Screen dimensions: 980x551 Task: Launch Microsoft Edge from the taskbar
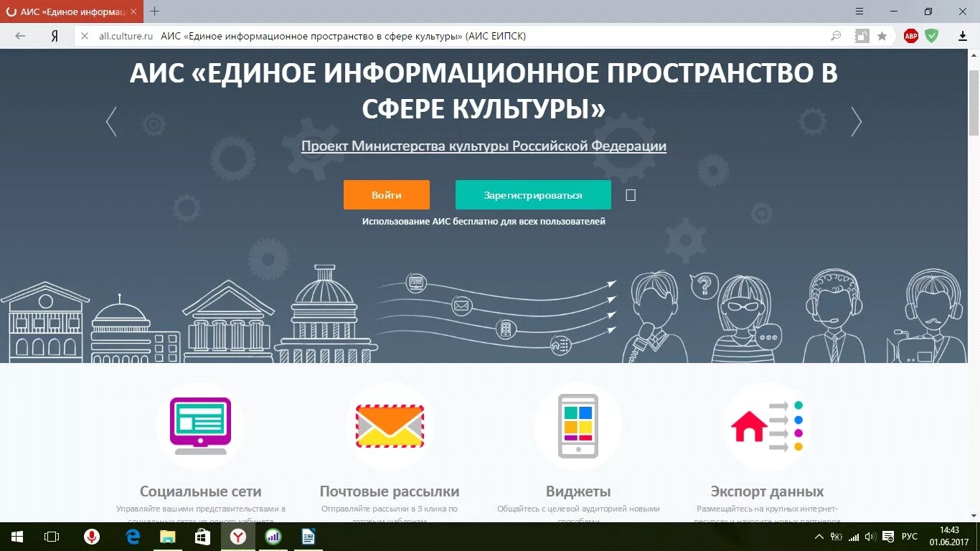(133, 537)
